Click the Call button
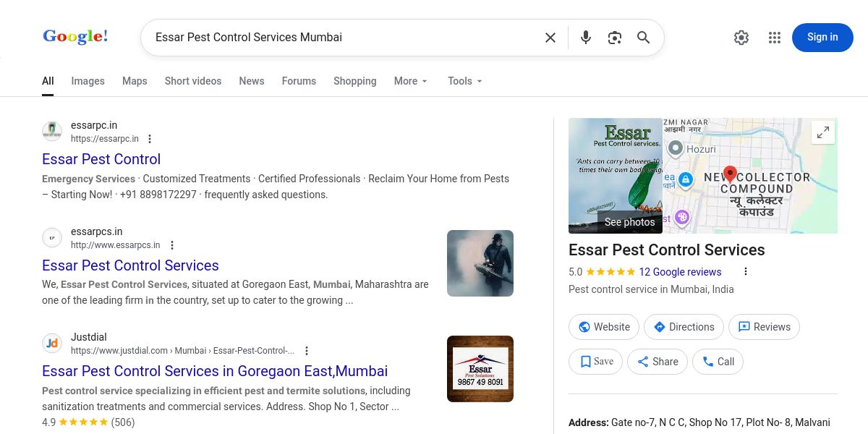The image size is (868, 434). pos(718,362)
